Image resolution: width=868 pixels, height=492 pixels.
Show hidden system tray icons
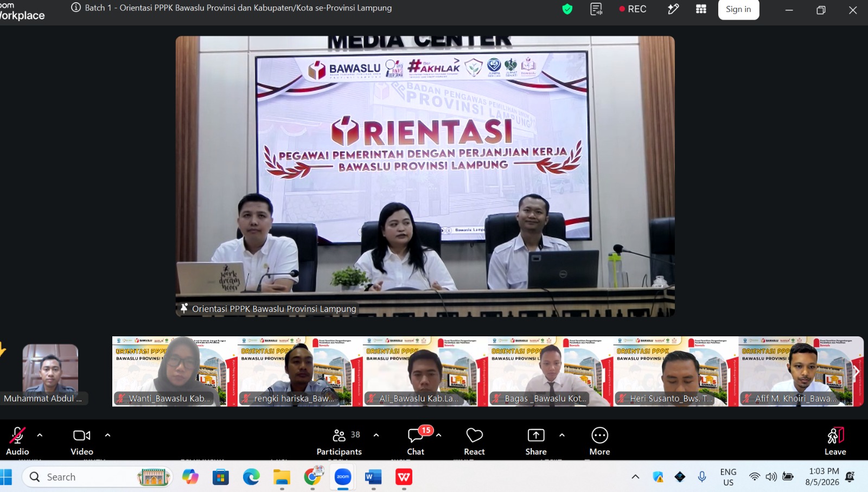click(x=635, y=477)
